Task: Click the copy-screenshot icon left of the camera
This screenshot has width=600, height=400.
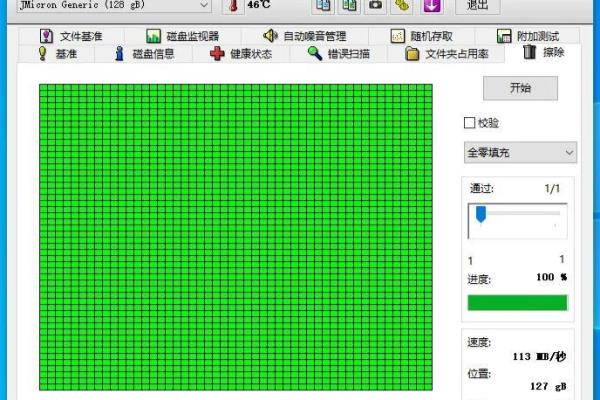Action: (349, 5)
